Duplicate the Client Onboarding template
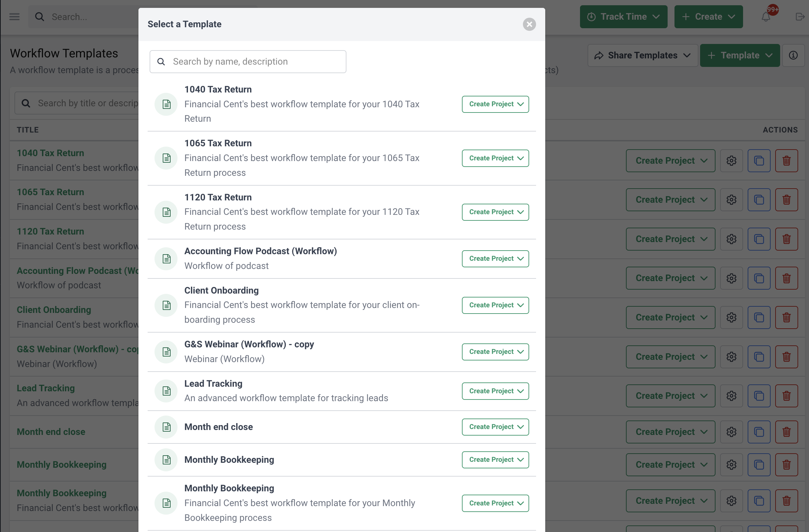809x532 pixels. (x=759, y=317)
